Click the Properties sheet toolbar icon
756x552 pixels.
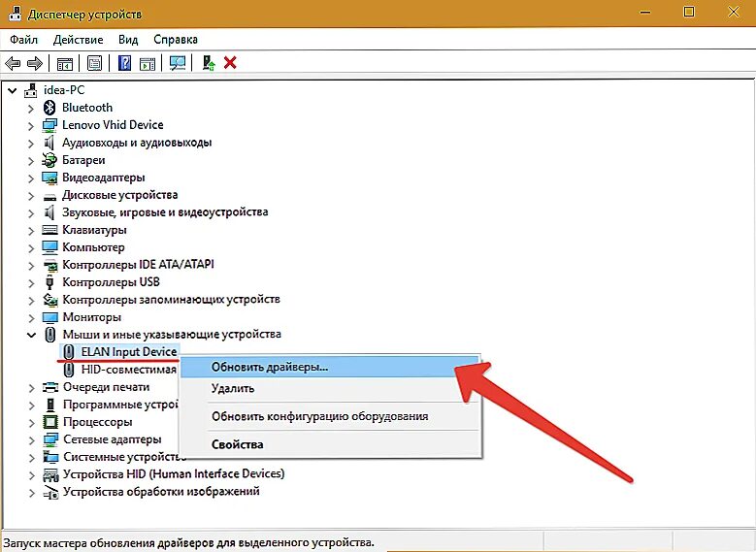pyautogui.click(x=94, y=63)
